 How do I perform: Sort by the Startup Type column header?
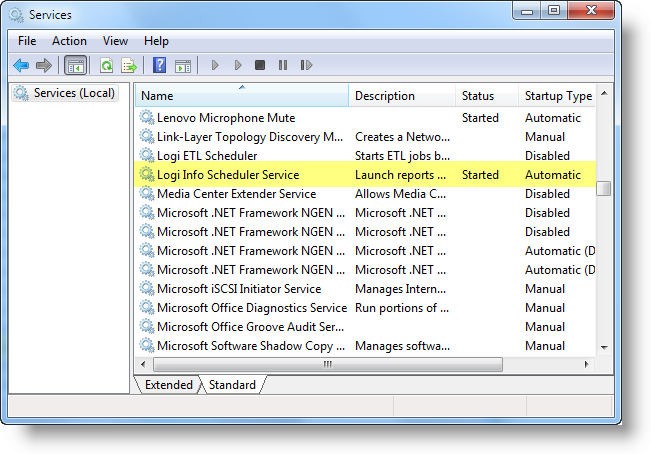tap(558, 96)
